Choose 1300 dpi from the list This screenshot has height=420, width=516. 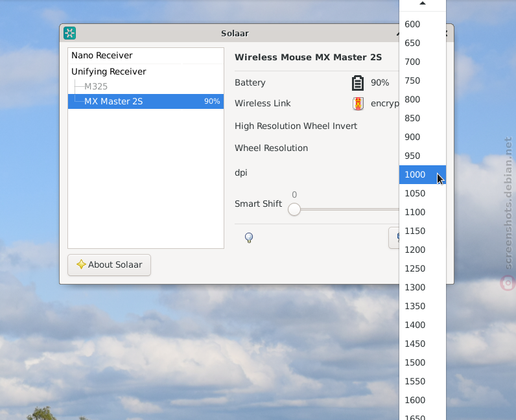[423, 287]
